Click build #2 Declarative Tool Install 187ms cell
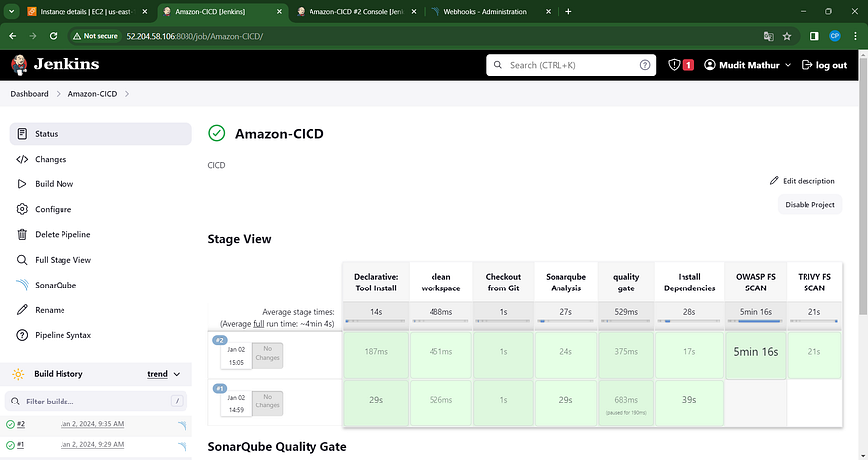Viewport: 868px width, 460px height. tap(376, 355)
